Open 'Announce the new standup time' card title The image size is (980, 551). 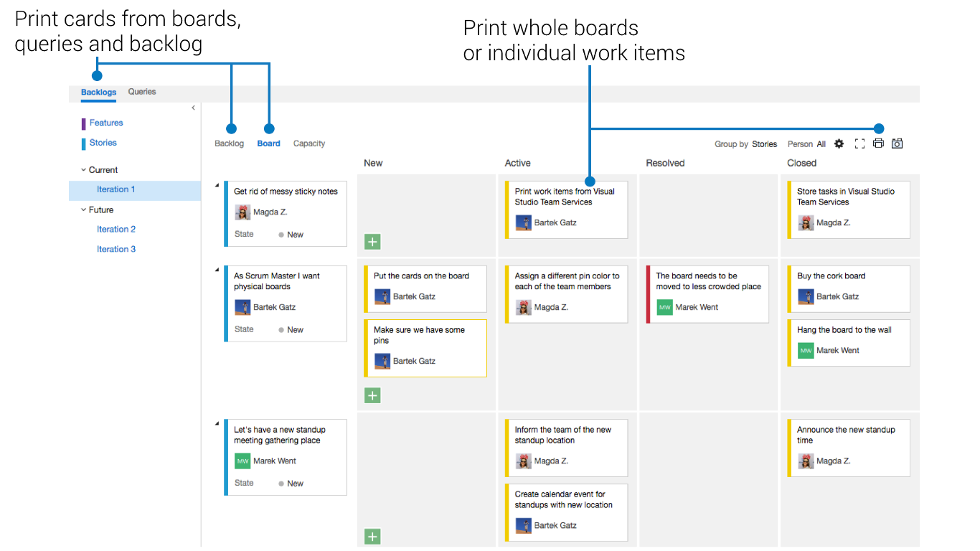click(846, 435)
